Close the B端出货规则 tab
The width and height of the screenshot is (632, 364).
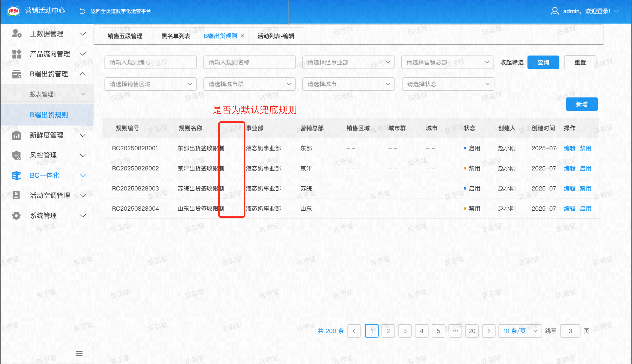(x=243, y=36)
